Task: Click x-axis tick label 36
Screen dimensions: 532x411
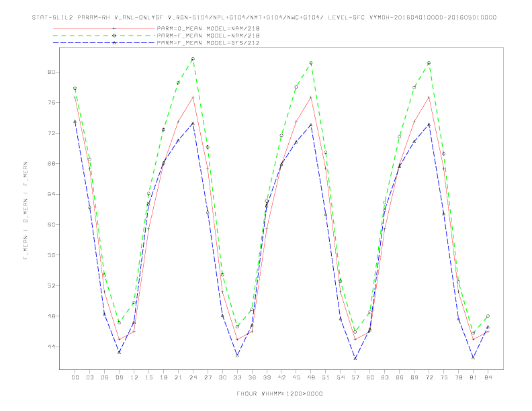Action: [x=252, y=377]
